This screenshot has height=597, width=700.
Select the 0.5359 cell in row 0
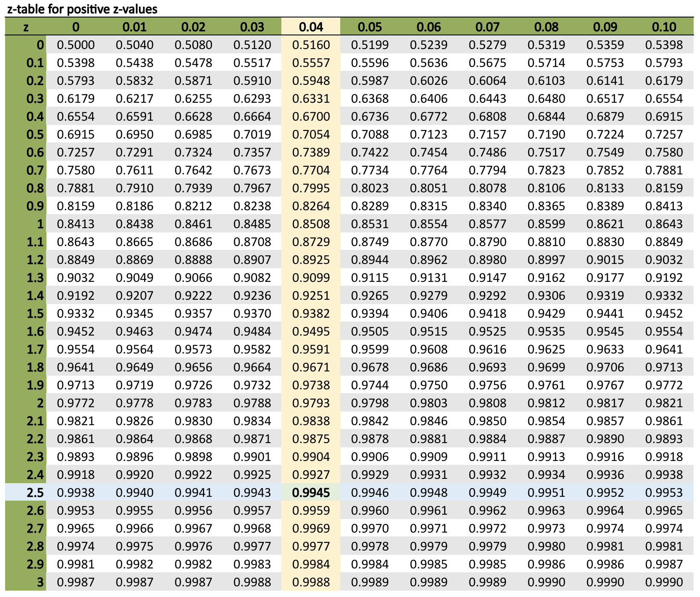(x=605, y=45)
